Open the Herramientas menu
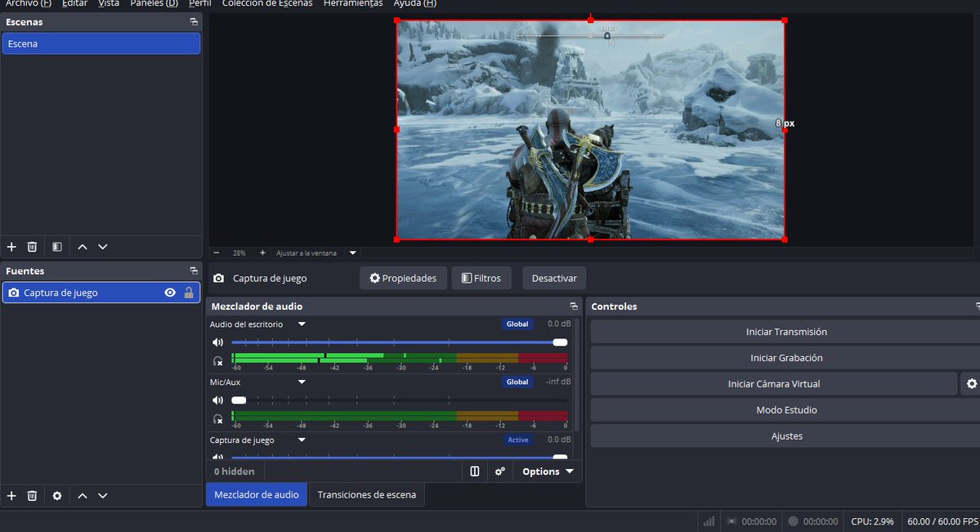Viewport: 980px width, 532px height. [353, 4]
